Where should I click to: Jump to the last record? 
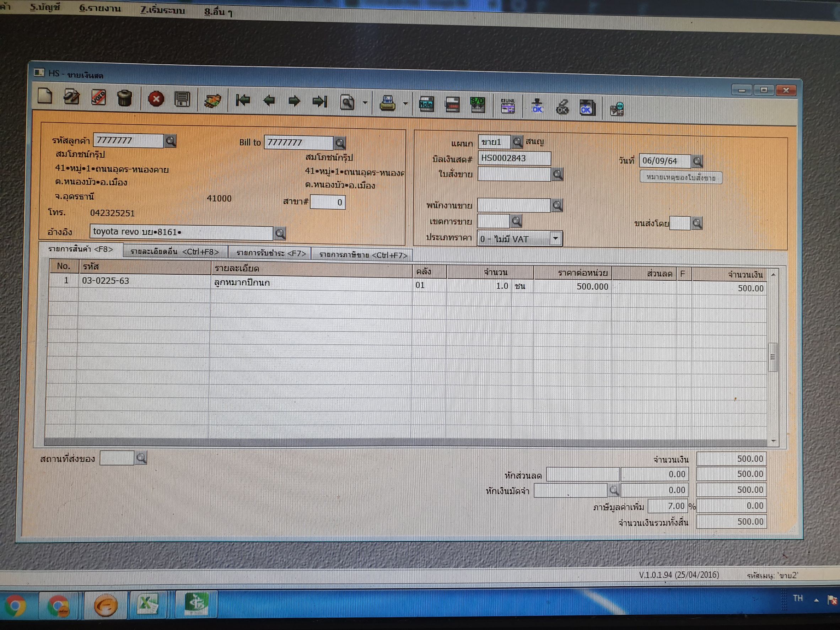coord(320,101)
